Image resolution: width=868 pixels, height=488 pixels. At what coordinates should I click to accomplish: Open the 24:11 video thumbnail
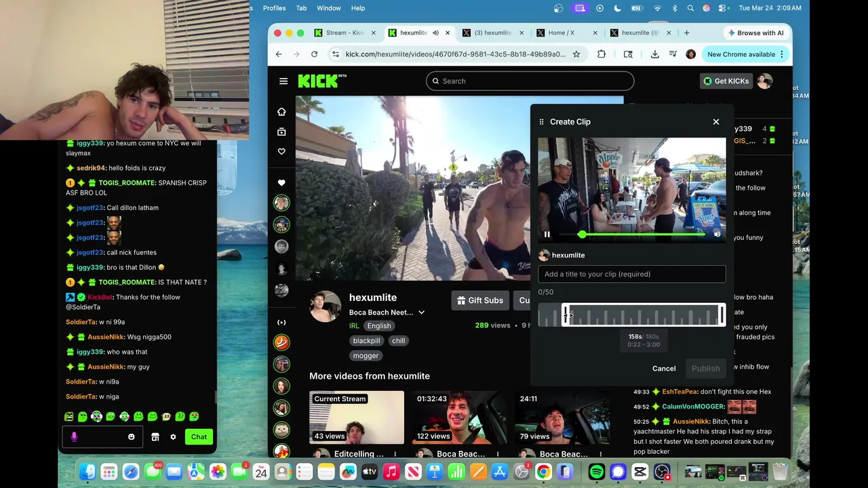point(561,417)
